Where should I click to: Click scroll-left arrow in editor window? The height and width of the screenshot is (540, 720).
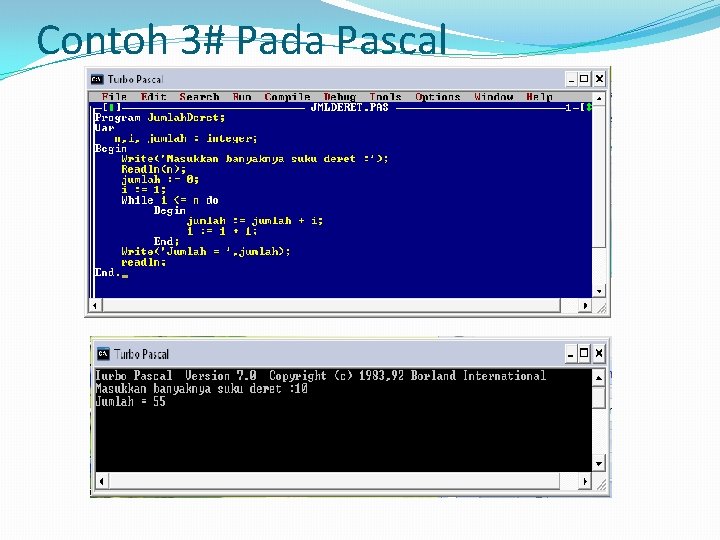[x=95, y=305]
